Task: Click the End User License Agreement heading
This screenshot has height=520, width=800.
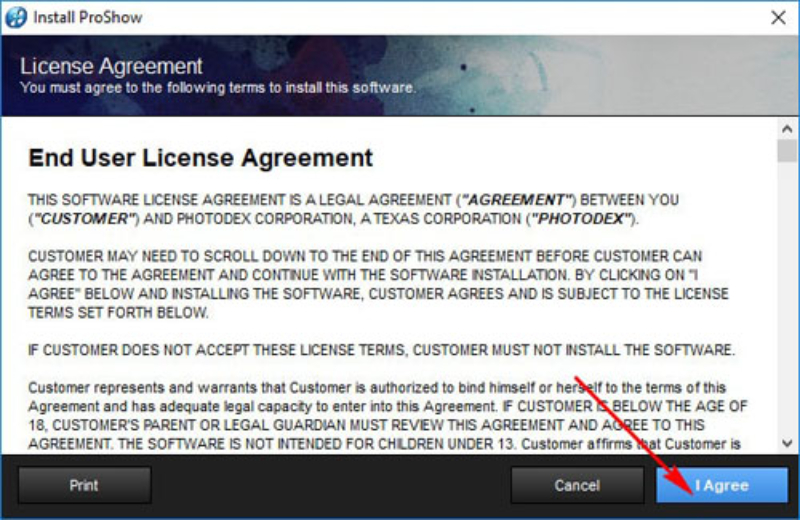Action: tap(201, 158)
